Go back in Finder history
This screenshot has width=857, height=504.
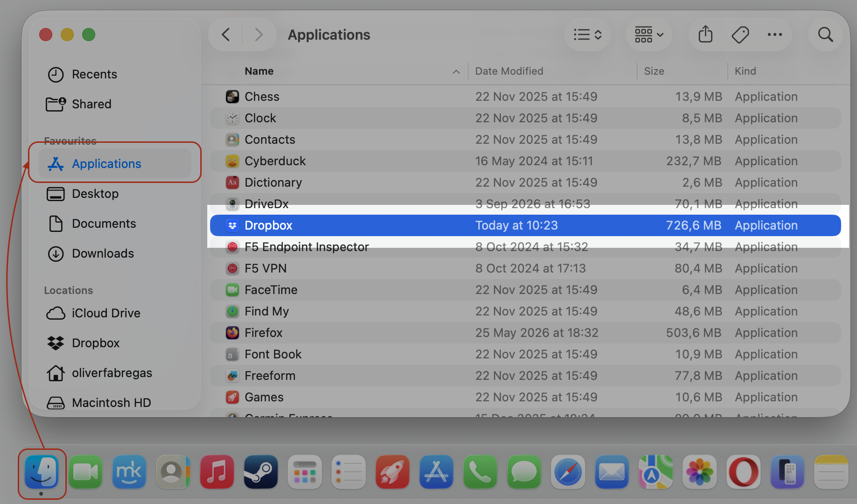pyautogui.click(x=226, y=35)
